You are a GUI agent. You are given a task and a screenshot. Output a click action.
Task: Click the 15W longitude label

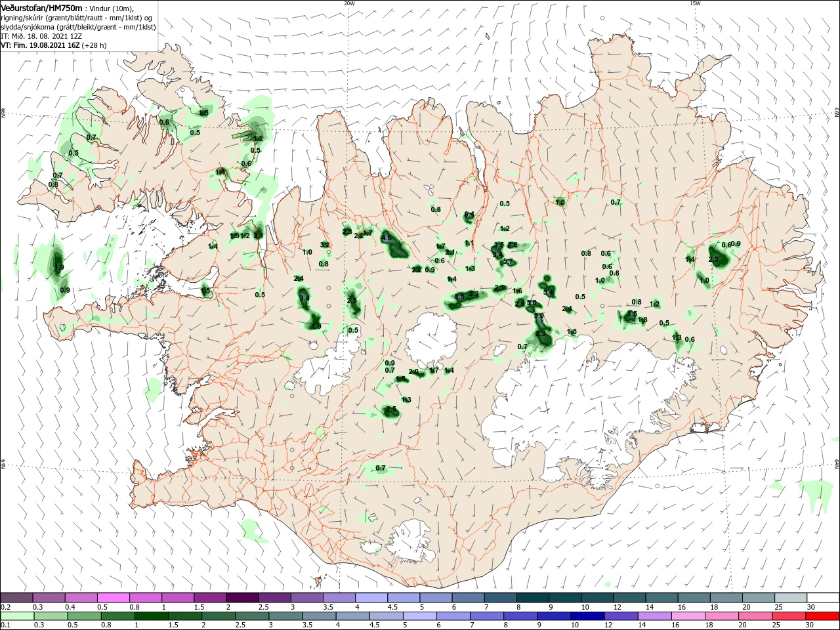pos(695,3)
